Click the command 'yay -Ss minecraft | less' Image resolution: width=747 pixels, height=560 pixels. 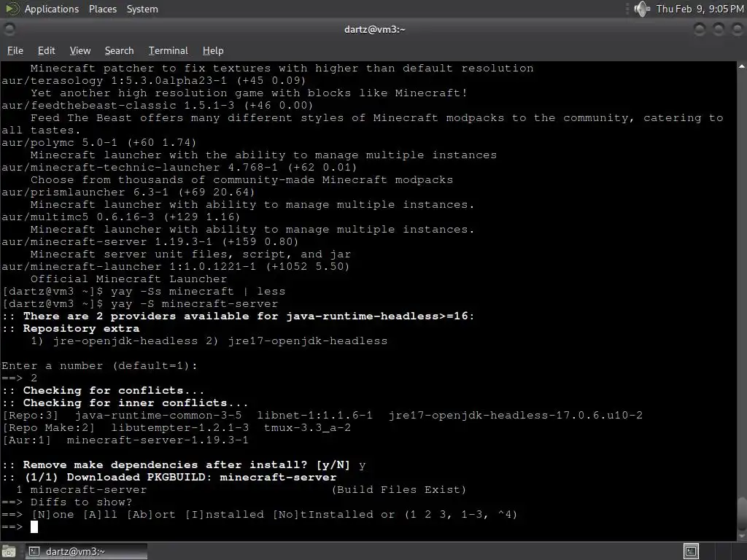coord(198,292)
